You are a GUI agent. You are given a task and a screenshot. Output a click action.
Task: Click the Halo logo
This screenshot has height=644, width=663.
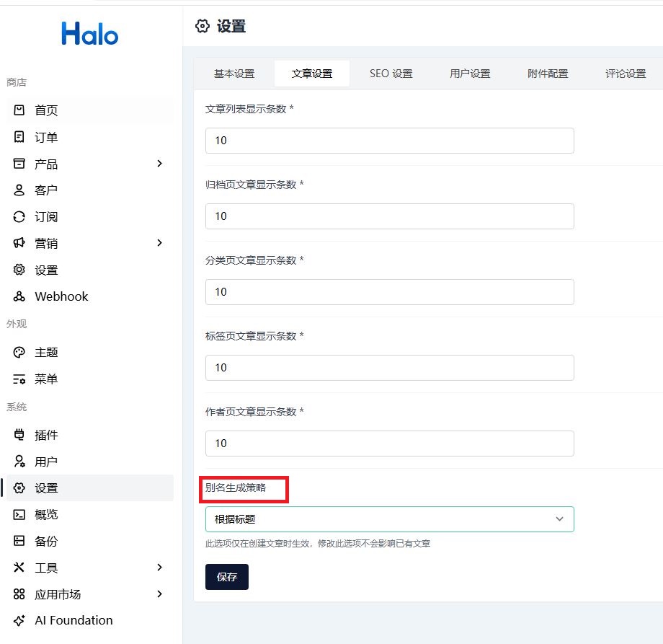pyautogui.click(x=90, y=34)
